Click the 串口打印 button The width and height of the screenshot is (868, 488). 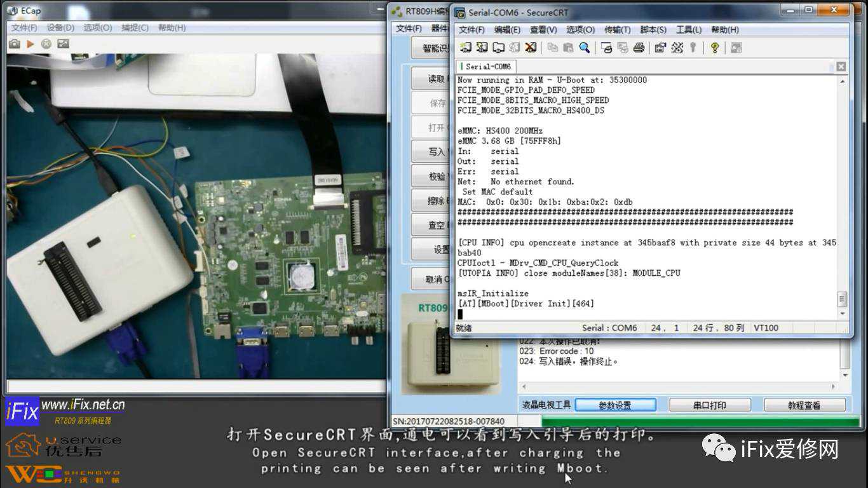709,405
